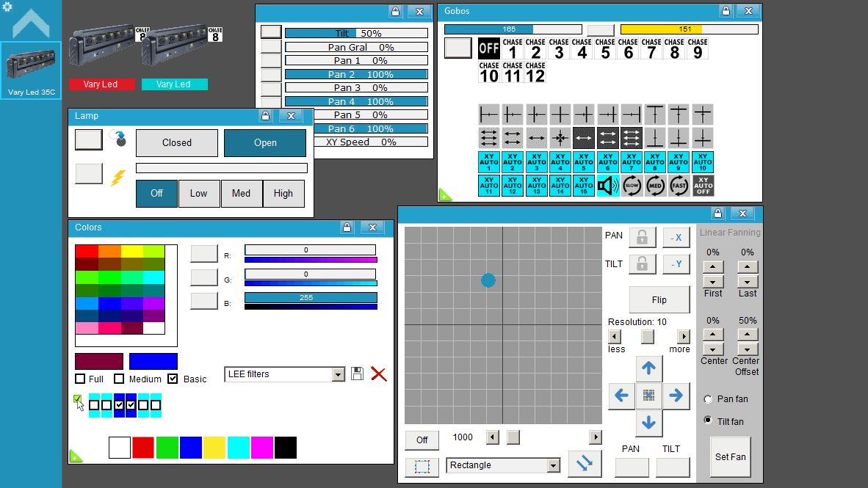This screenshot has height=488, width=868.
Task: Move position down with blue arrow
Action: coord(648,423)
